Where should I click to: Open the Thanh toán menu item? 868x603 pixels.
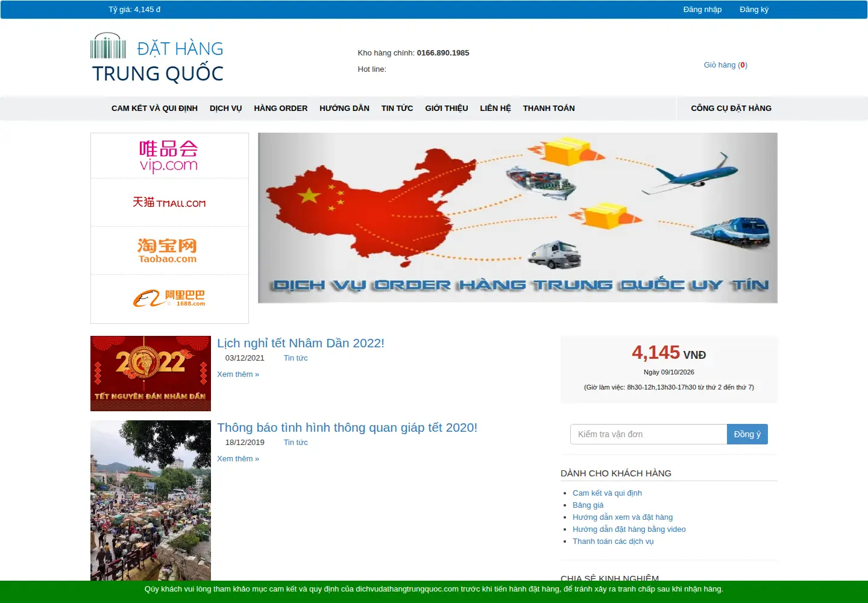[x=549, y=109]
